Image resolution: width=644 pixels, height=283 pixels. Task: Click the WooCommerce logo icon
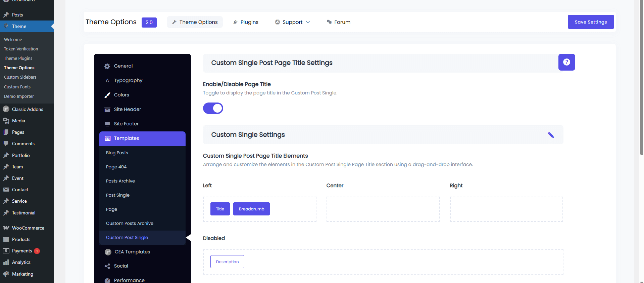point(6,228)
